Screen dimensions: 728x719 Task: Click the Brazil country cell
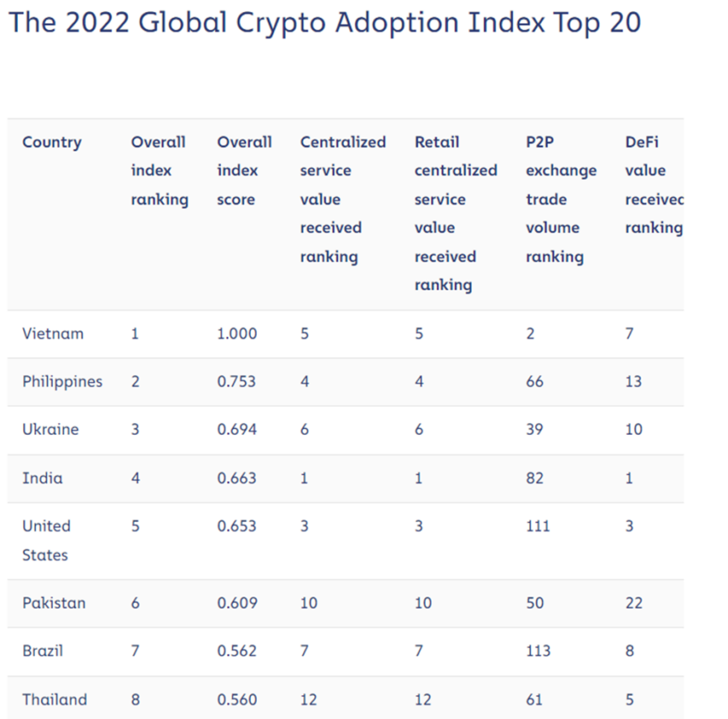tap(43, 651)
